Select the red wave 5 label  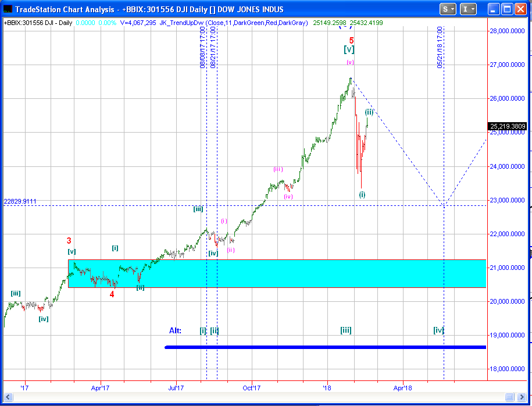(x=352, y=40)
